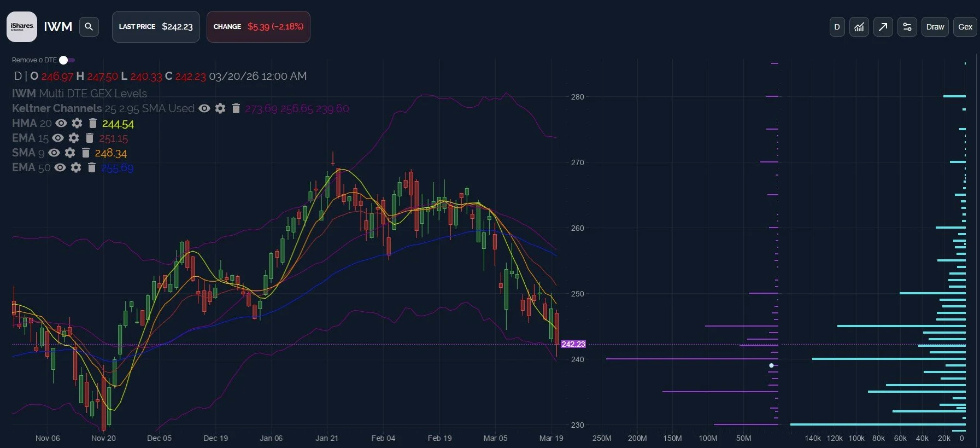The image size is (980, 448).
Task: Open the ticker search magnifier
Action: (x=89, y=27)
